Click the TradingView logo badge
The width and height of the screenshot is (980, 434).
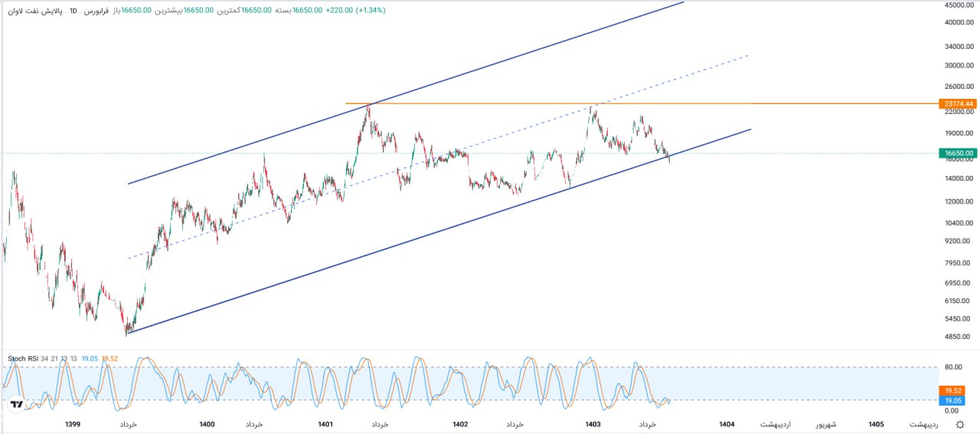coord(16,403)
